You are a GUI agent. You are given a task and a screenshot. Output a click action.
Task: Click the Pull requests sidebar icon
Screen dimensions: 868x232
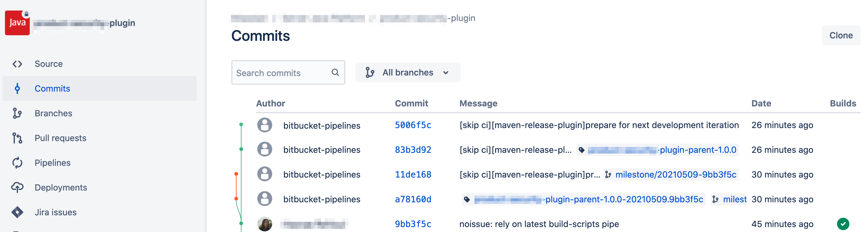(x=17, y=138)
